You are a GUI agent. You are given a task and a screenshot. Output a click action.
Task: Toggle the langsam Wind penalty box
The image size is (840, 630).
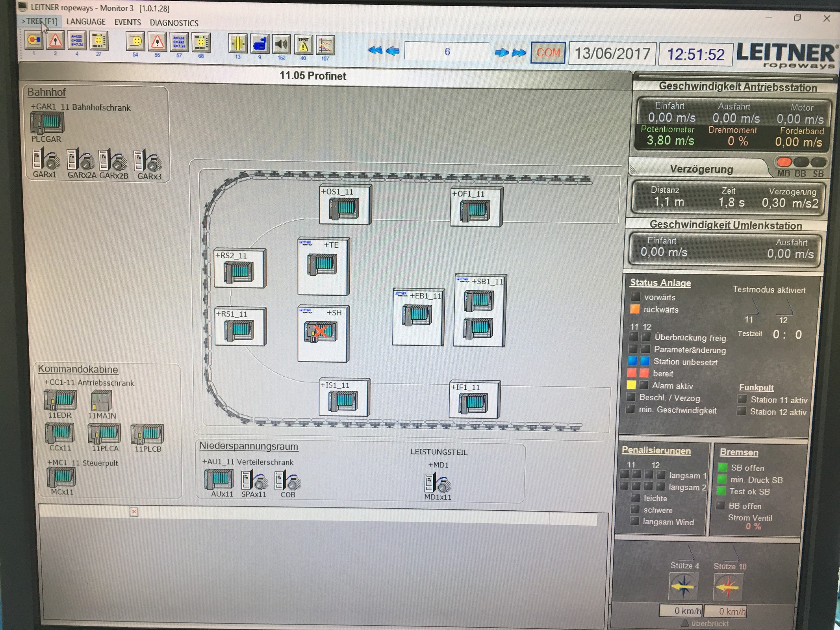634,521
